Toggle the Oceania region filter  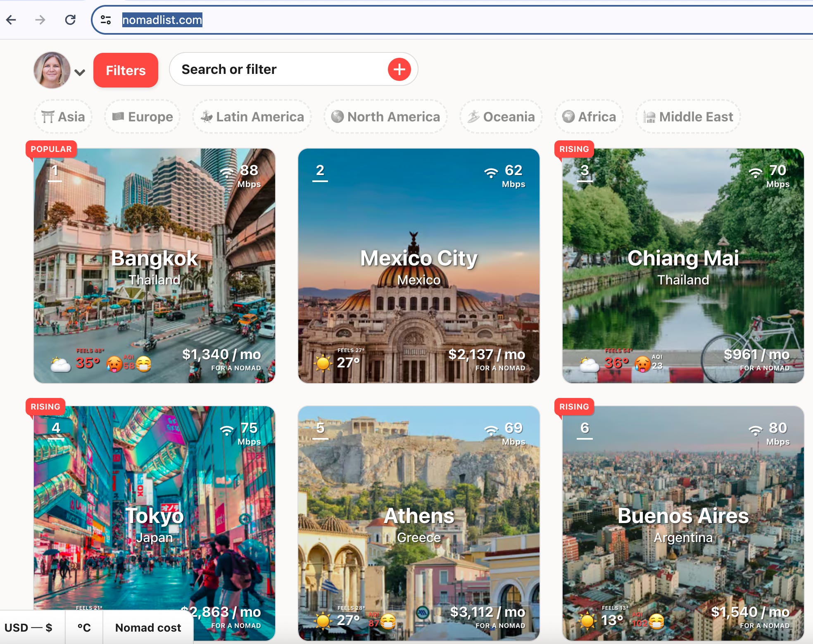(501, 117)
